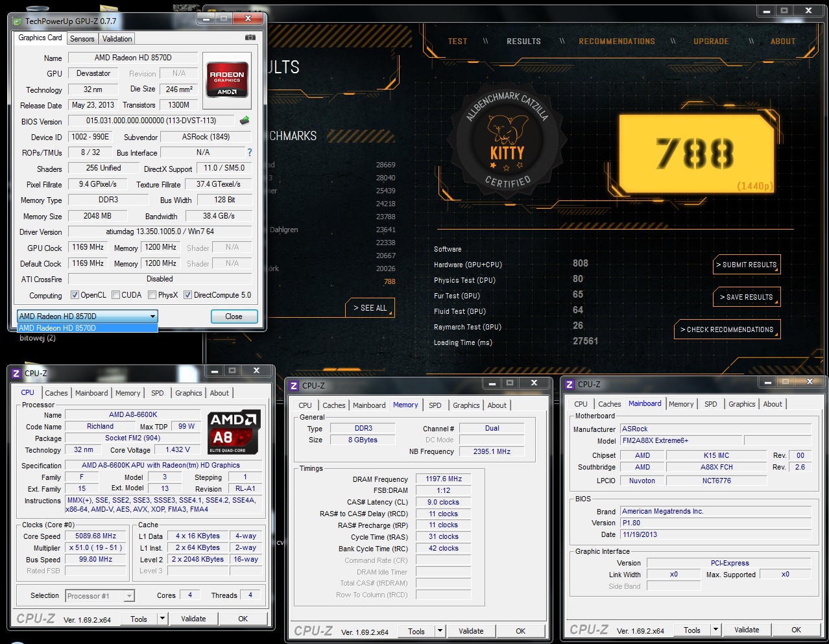Open the TEST menu in Catzilla
This screenshot has width=829, height=644.
click(x=457, y=42)
